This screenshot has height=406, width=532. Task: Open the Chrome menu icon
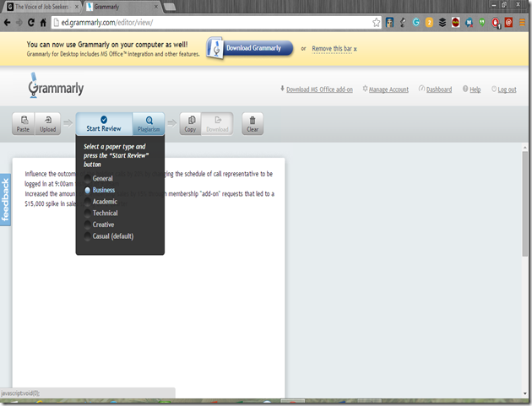[x=522, y=23]
